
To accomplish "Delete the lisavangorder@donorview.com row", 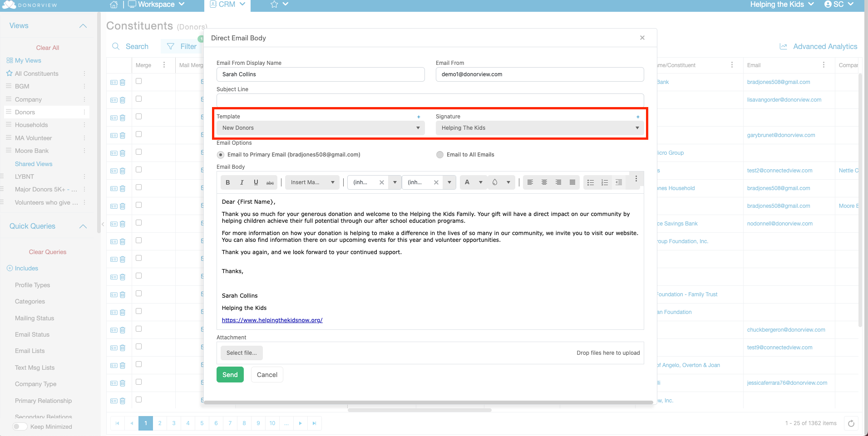I will click(x=123, y=100).
